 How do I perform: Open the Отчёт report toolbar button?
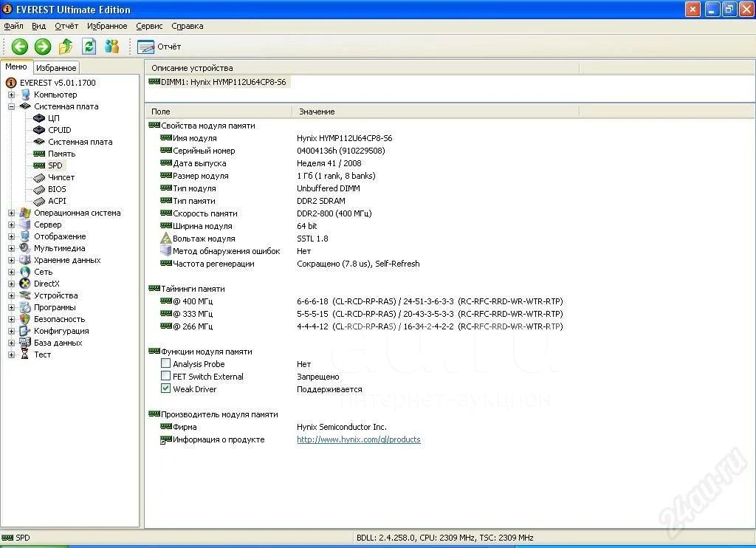tap(159, 47)
